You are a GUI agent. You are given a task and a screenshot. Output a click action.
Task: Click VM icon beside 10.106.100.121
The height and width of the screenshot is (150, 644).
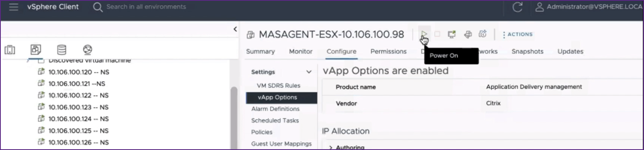click(41, 83)
